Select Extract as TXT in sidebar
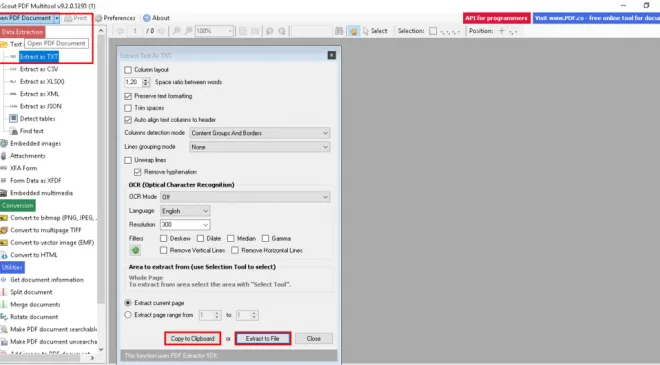 pyautogui.click(x=39, y=56)
